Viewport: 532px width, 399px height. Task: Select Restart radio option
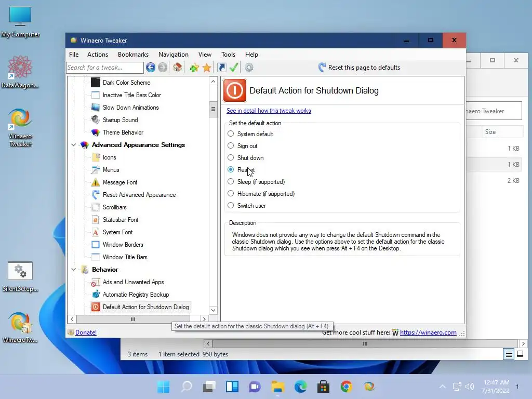pyautogui.click(x=231, y=169)
